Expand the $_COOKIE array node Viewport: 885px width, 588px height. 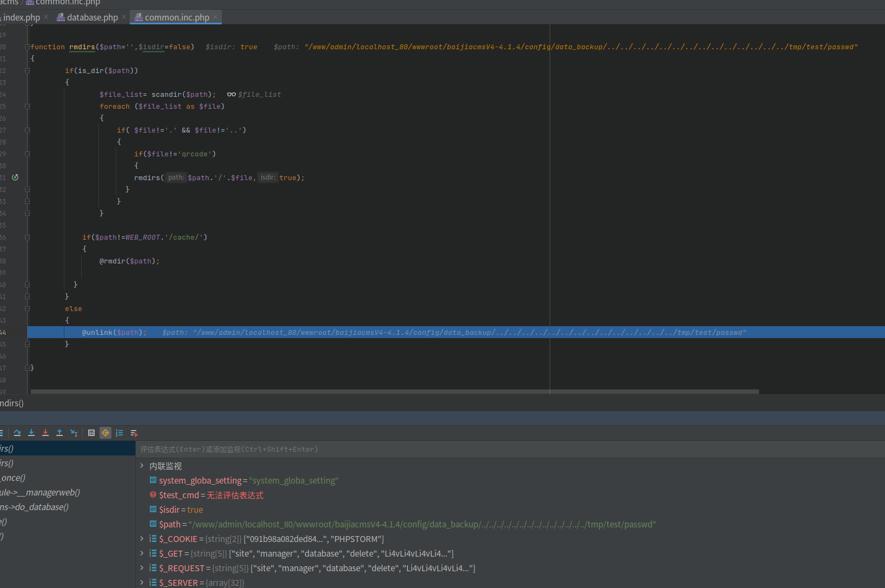click(142, 539)
